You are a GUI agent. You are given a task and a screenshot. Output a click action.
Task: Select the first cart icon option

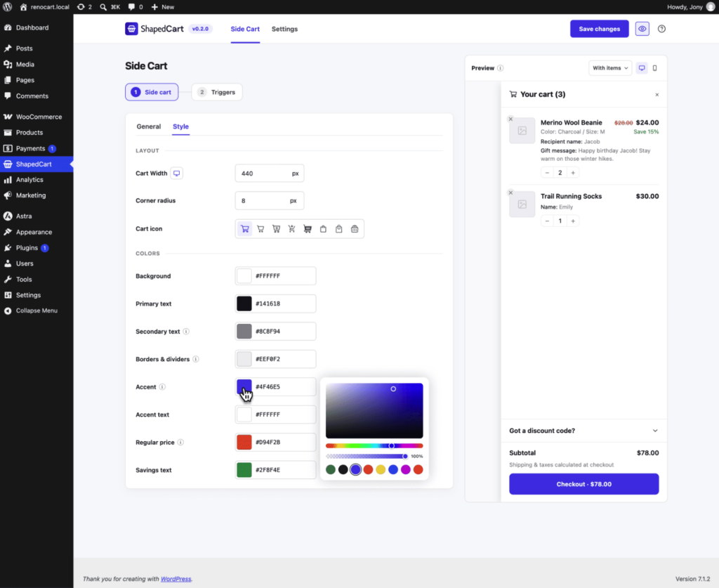[x=245, y=229]
